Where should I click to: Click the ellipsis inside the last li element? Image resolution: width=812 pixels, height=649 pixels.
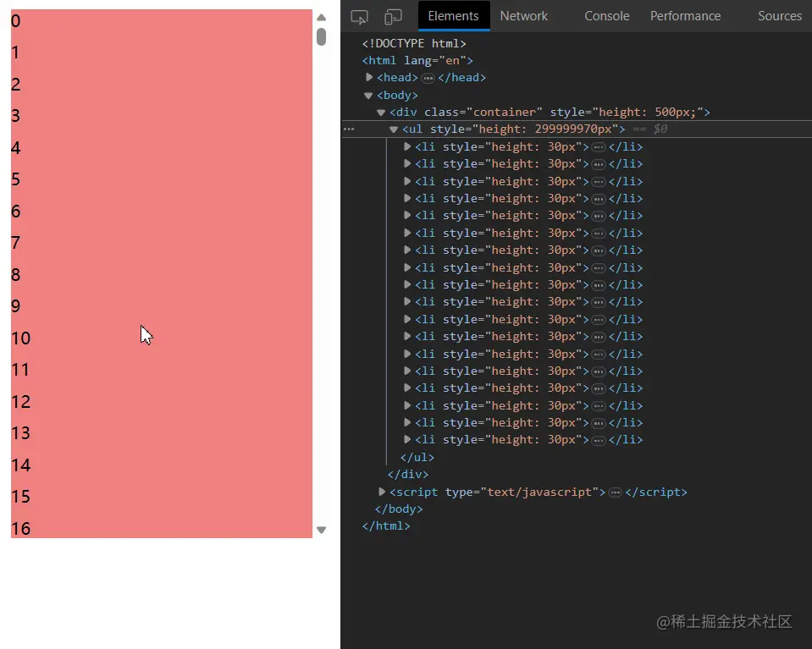tap(599, 439)
